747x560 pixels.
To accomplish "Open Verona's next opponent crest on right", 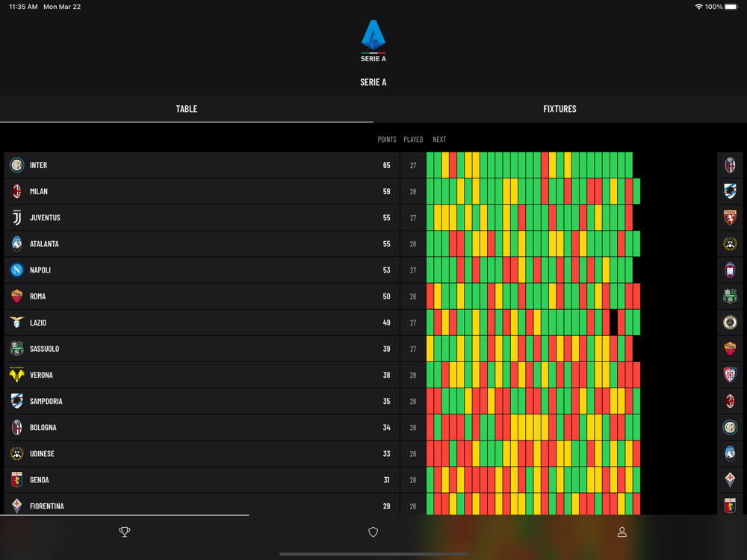I will (730, 375).
